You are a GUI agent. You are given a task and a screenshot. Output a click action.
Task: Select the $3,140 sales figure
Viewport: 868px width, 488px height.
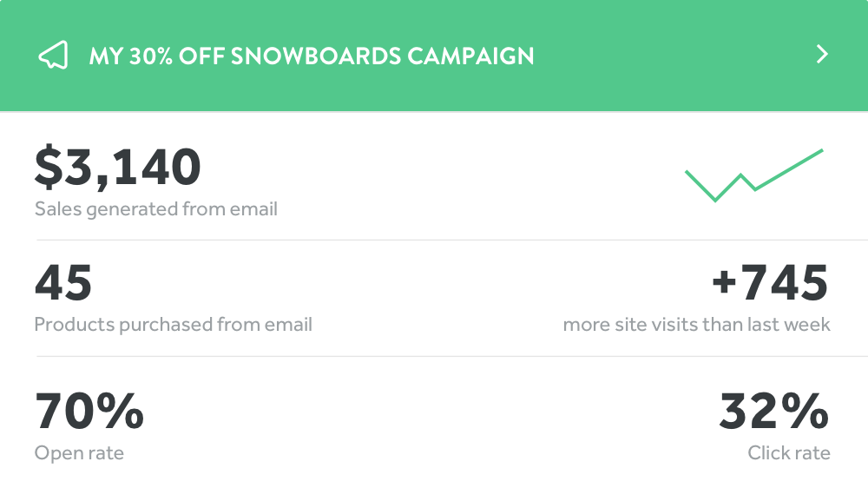pyautogui.click(x=117, y=167)
